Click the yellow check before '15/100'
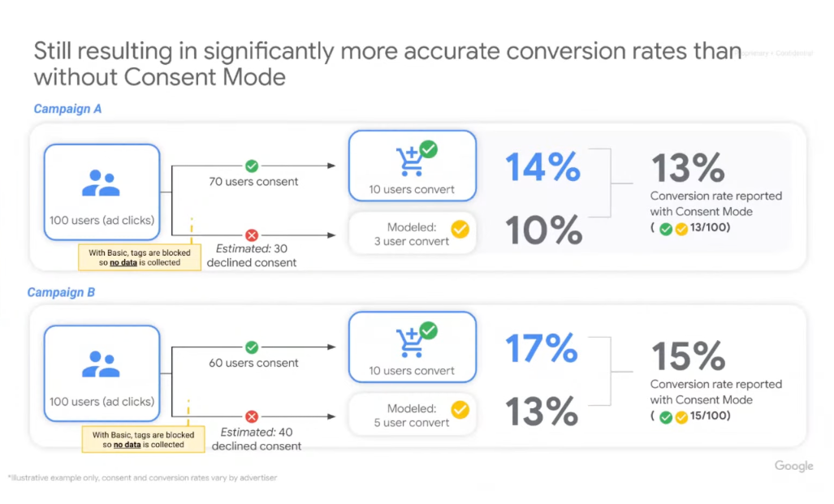 click(681, 417)
